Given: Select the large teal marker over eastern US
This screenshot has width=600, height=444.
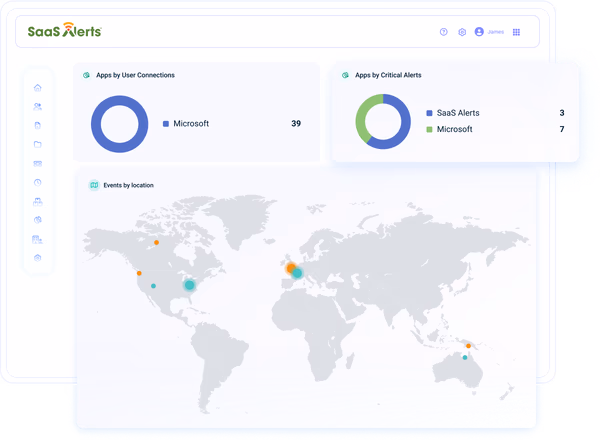Looking at the screenshot, I should [x=189, y=285].
